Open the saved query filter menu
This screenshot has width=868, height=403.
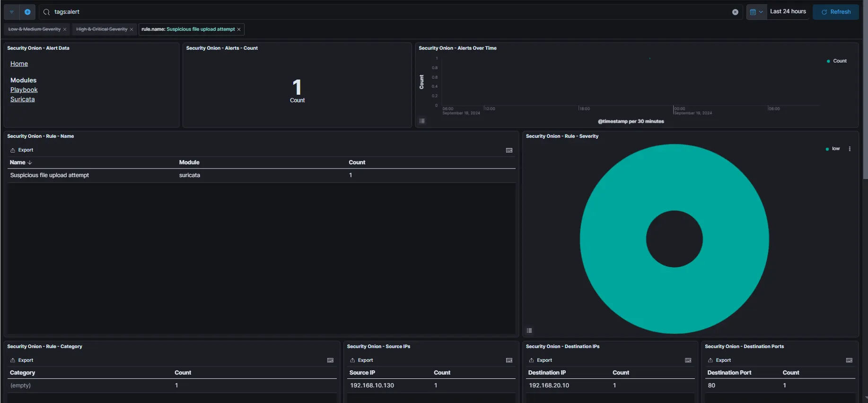click(x=12, y=12)
